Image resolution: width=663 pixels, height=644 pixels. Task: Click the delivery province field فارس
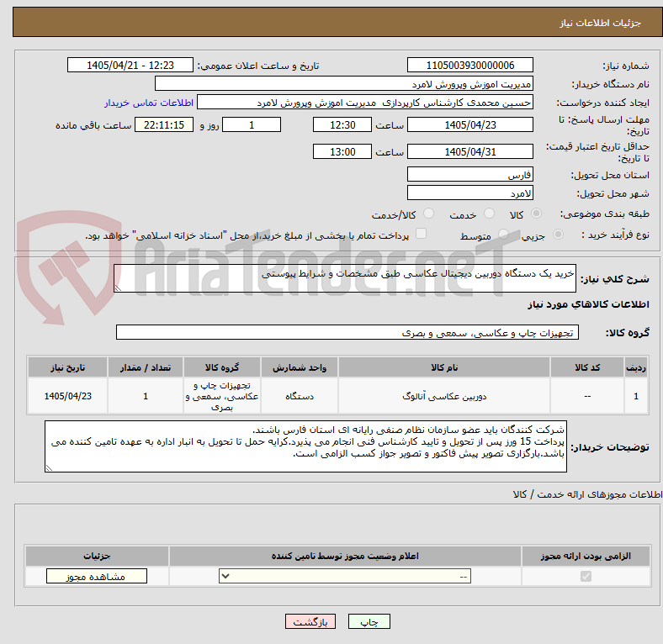(x=469, y=175)
